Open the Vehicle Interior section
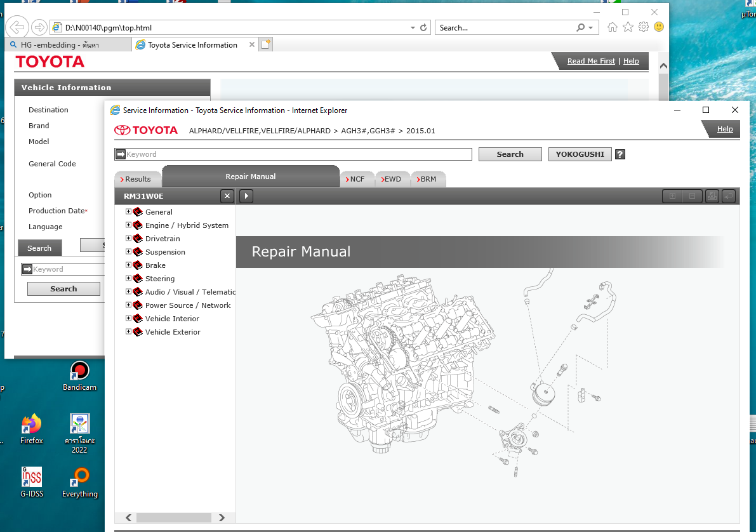Viewport: 756px width, 532px height. point(172,318)
